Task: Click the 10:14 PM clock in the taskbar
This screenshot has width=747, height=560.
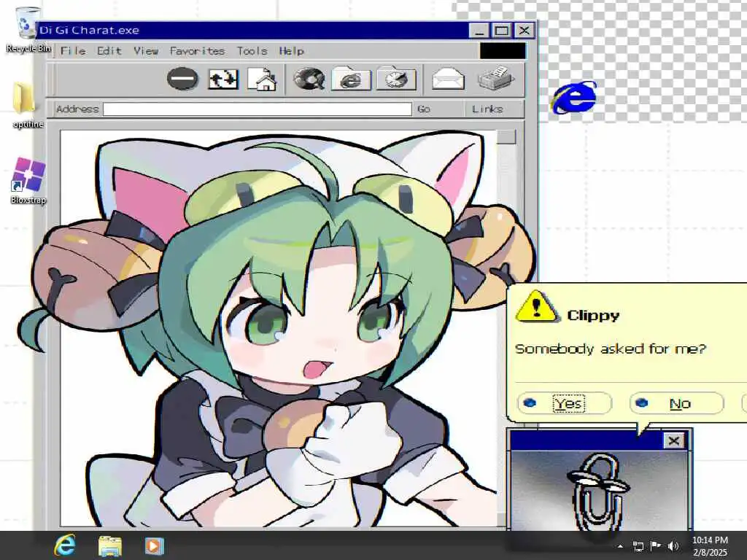Action: pyautogui.click(x=710, y=540)
